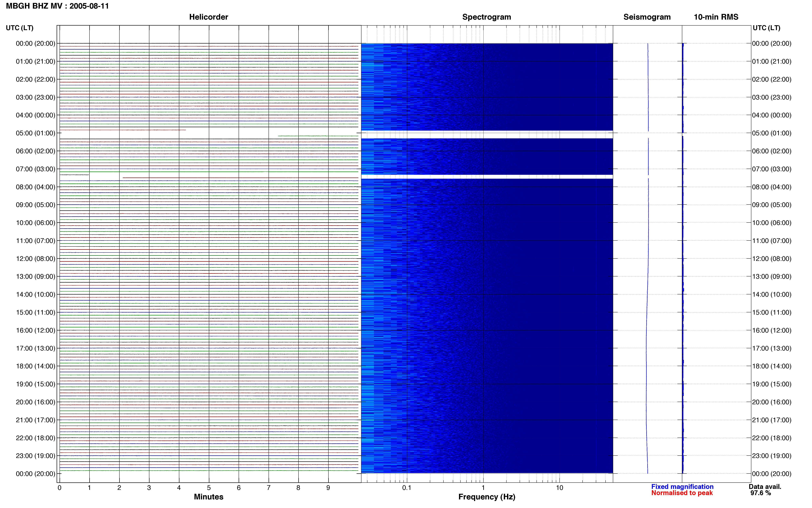Click 18:00 (14:00) on the Helicorder time axis
The image size is (812, 508).
pos(36,366)
